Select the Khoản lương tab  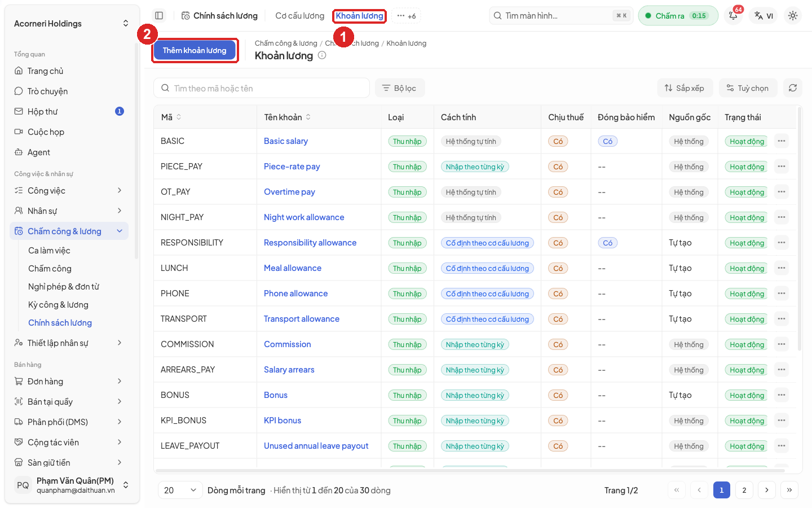pos(359,16)
